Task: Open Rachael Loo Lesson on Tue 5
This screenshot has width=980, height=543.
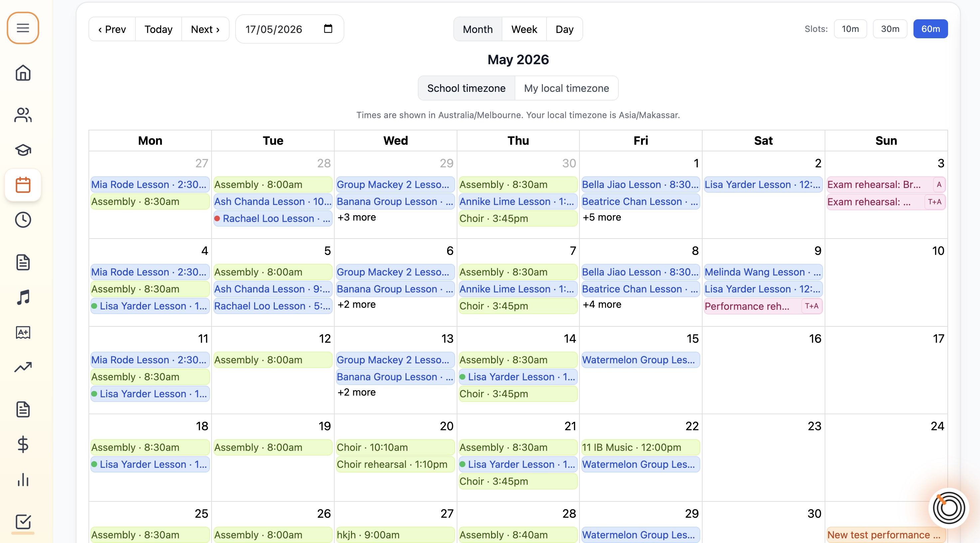Action: (273, 306)
